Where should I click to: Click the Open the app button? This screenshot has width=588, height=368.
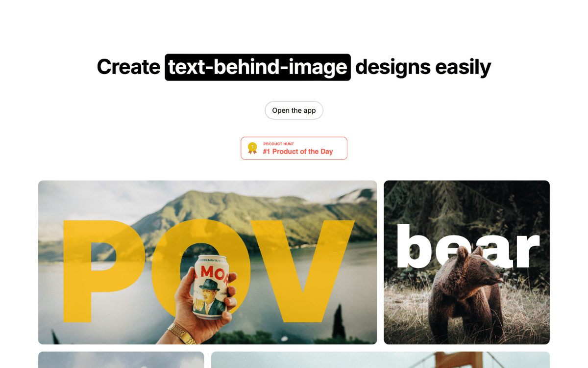pyautogui.click(x=294, y=110)
